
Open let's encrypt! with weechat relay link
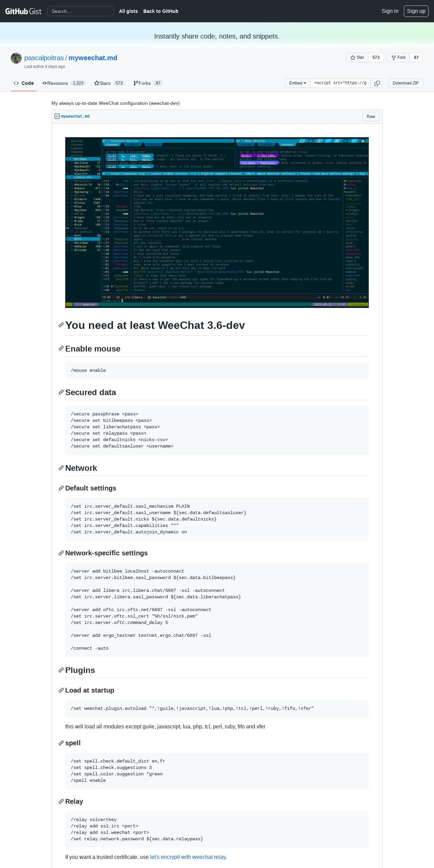coord(188,857)
